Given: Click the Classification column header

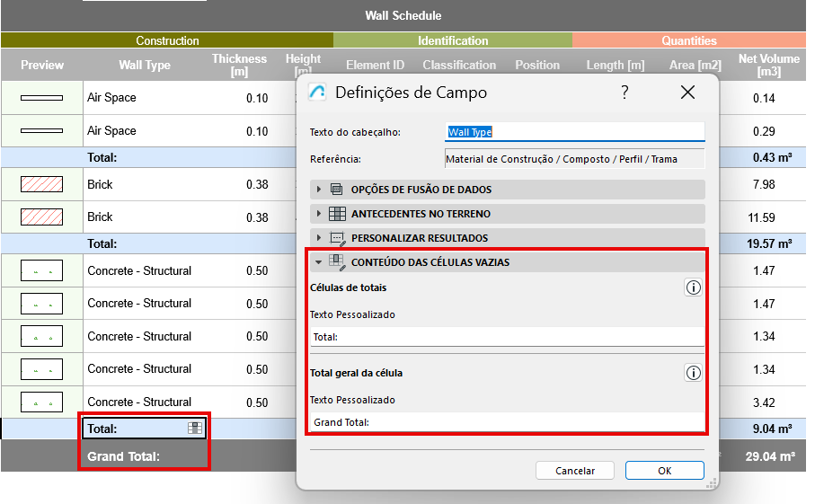Looking at the screenshot, I should tap(459, 65).
